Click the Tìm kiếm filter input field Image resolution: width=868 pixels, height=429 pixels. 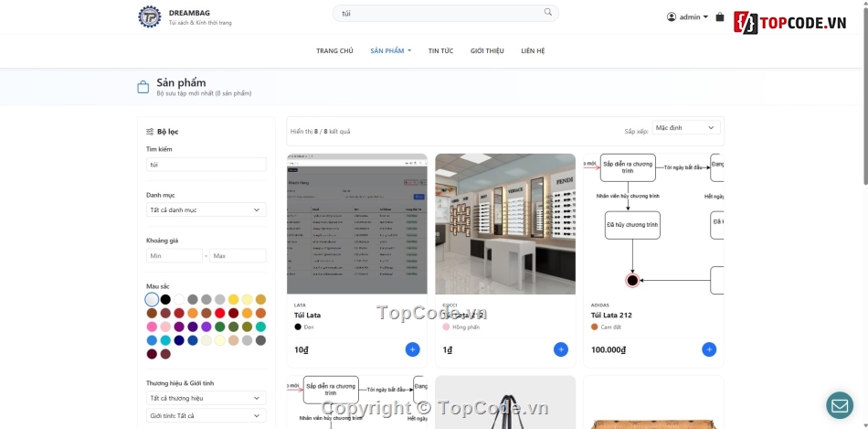(206, 165)
